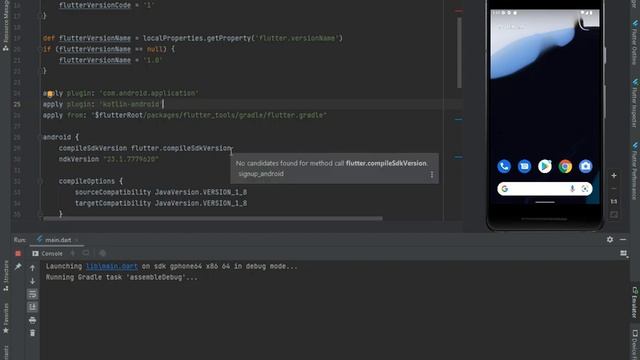Screen dimensions: 640x360
Task: Tap the Chrome app on the emulator
Action: 565,166
